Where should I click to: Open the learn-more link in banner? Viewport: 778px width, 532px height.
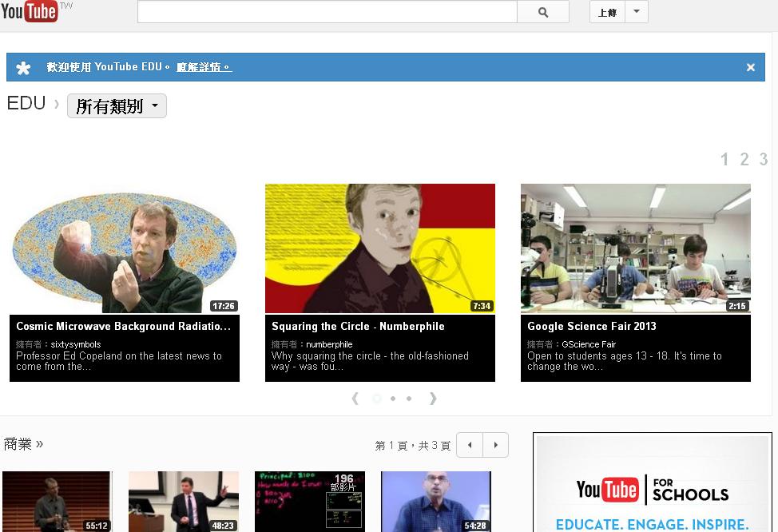click(204, 67)
